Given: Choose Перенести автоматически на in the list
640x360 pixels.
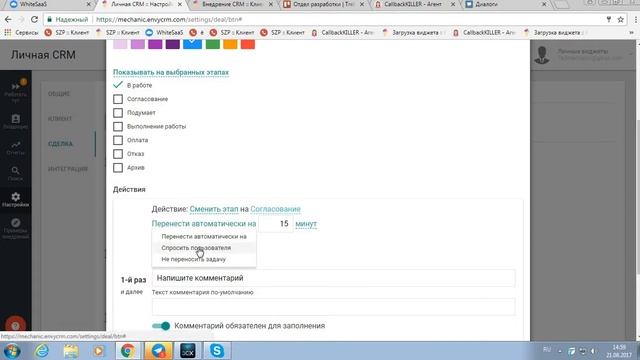Looking at the screenshot, I should [x=204, y=236].
